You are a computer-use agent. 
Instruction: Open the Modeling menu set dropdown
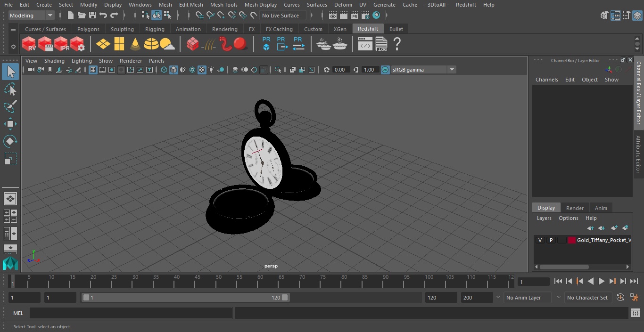coord(32,16)
